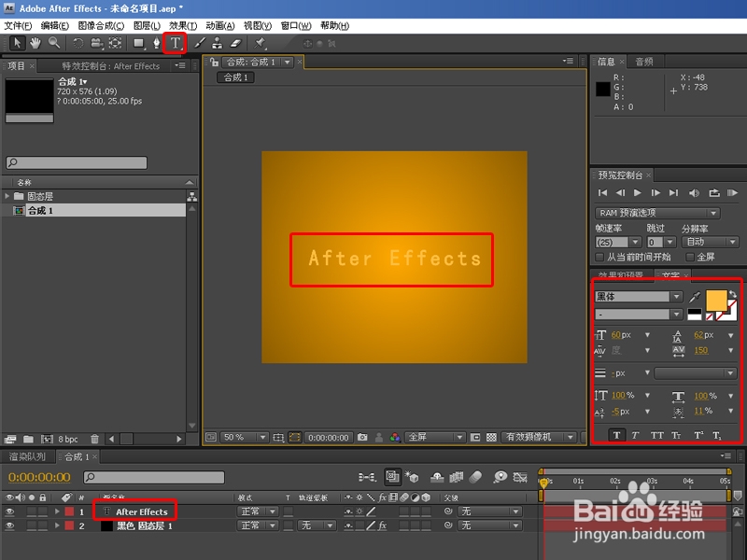
Task: Click the eyedropper in Character panel
Action: [x=695, y=297]
